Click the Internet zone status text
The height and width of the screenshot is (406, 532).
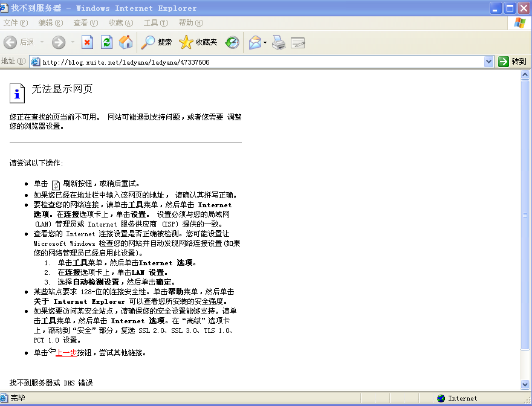click(x=462, y=399)
